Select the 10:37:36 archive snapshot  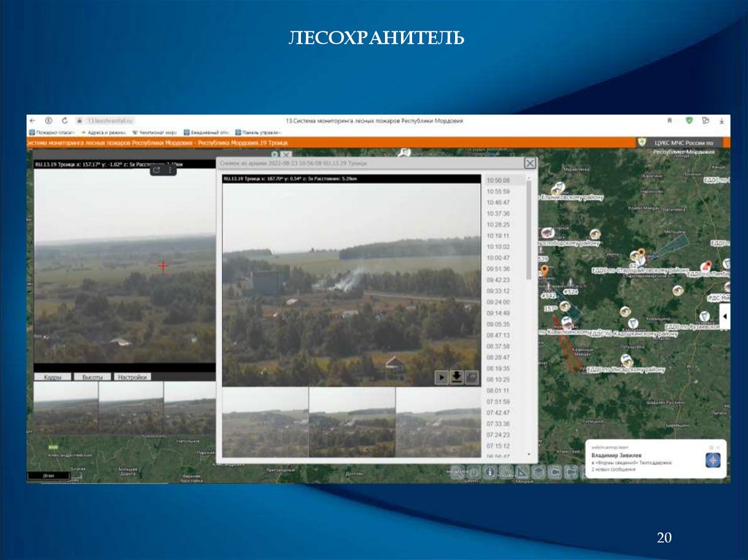click(497, 214)
